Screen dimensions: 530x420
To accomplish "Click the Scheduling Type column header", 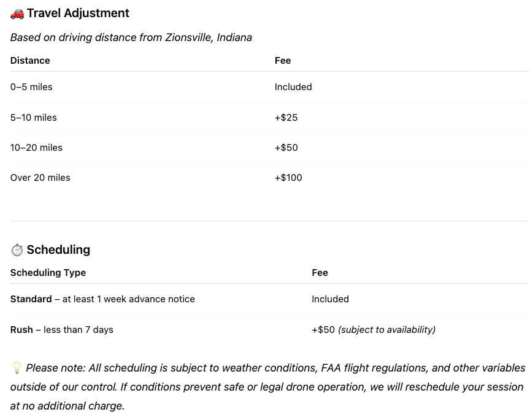I will pos(48,273).
